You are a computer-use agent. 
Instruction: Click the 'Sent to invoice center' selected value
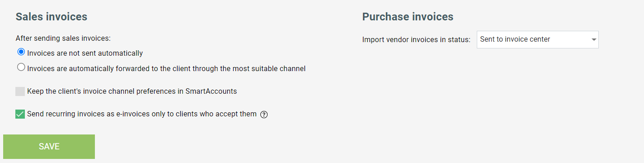(x=515, y=39)
